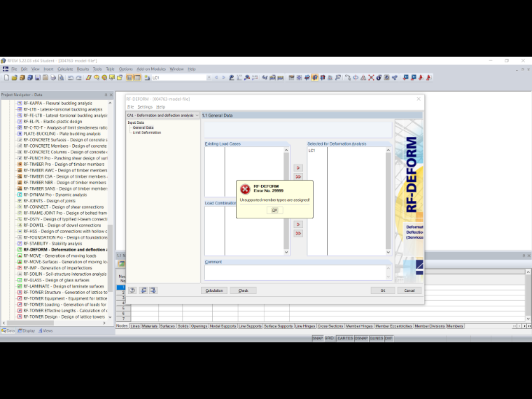Click the Help icon in RF-DEFORM dialog

click(x=132, y=290)
